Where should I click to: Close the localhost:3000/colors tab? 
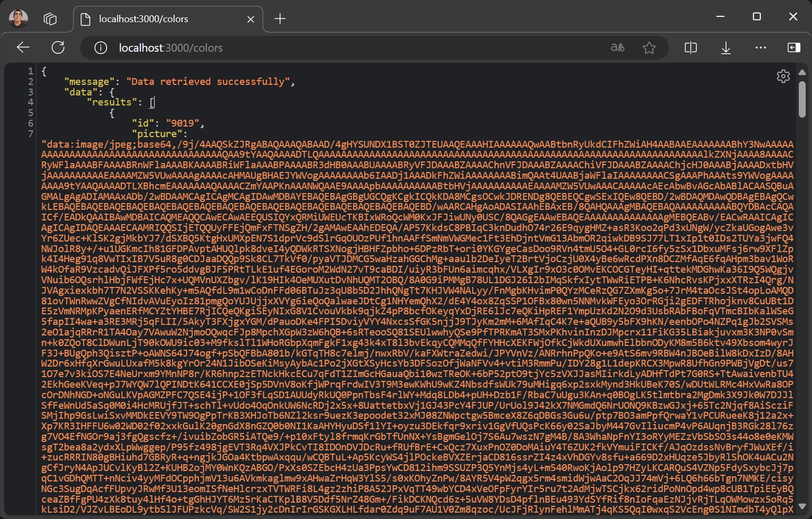click(251, 19)
